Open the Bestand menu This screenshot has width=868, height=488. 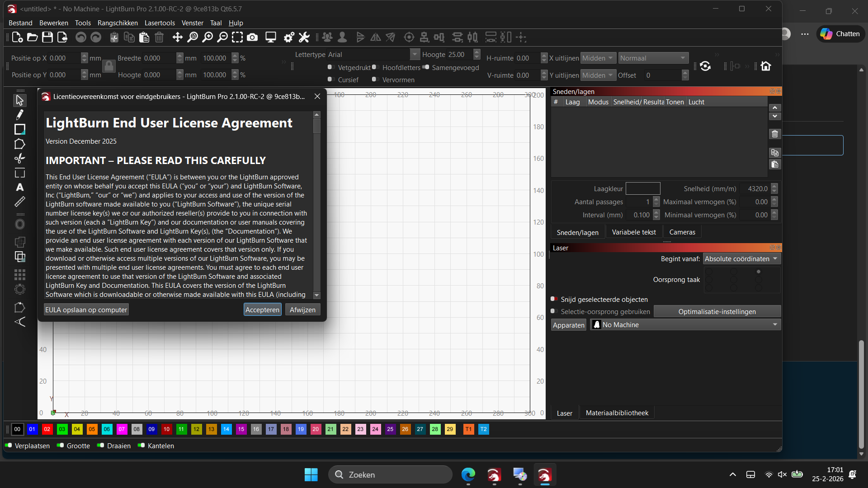click(20, 23)
